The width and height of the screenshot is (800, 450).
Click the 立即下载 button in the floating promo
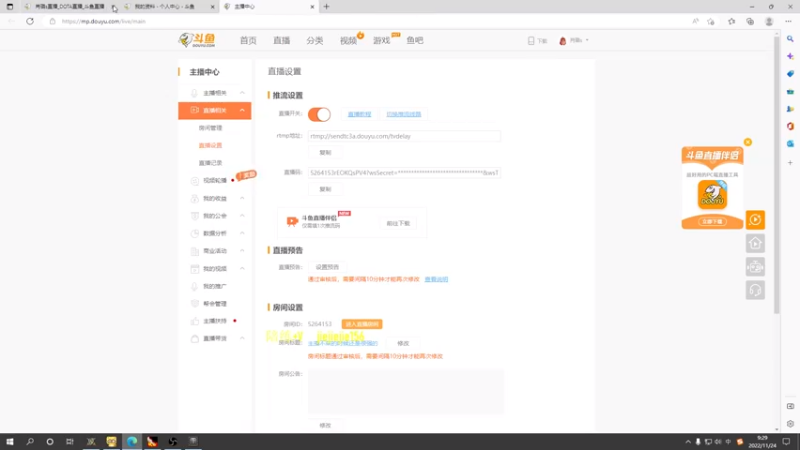point(712,221)
